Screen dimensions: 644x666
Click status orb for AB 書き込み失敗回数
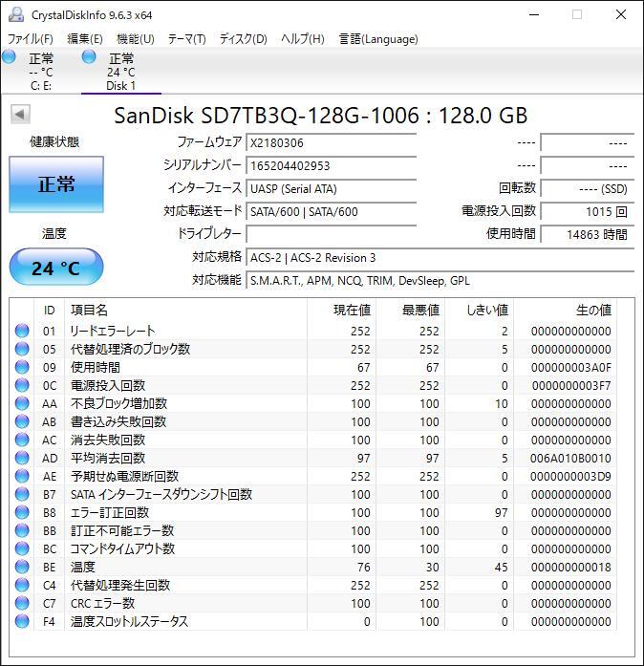(x=22, y=421)
